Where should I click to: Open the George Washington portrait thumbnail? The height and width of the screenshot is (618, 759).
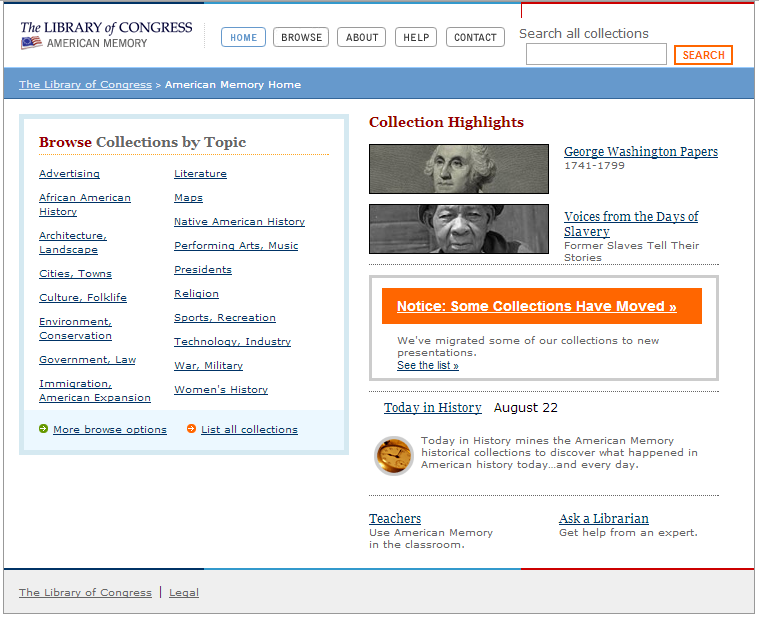pos(459,169)
